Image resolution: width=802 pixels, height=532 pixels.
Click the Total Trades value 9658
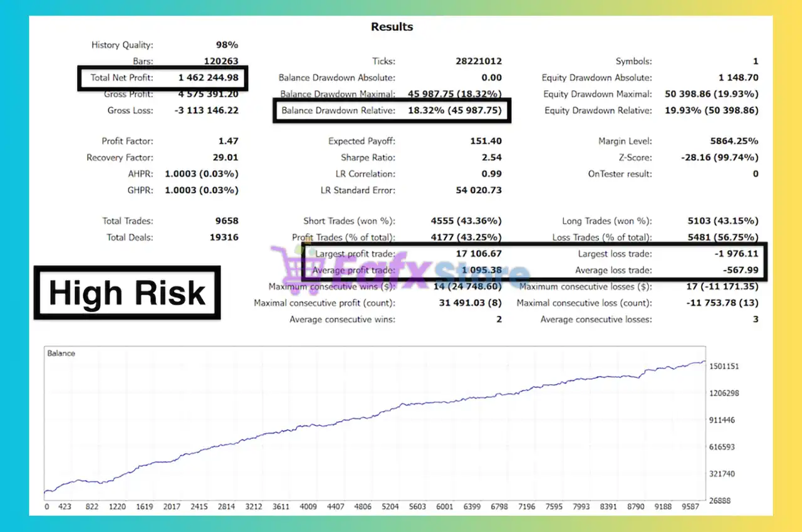click(226, 221)
